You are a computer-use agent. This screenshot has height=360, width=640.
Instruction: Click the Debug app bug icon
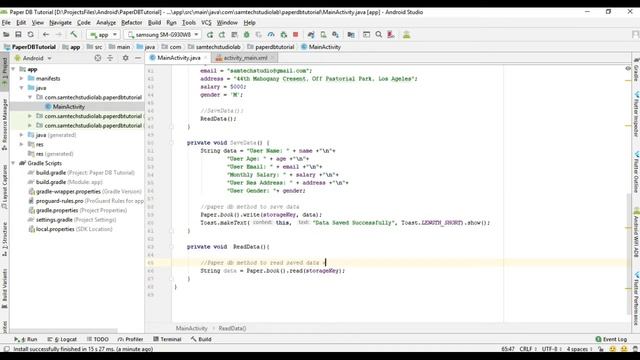coord(247,35)
